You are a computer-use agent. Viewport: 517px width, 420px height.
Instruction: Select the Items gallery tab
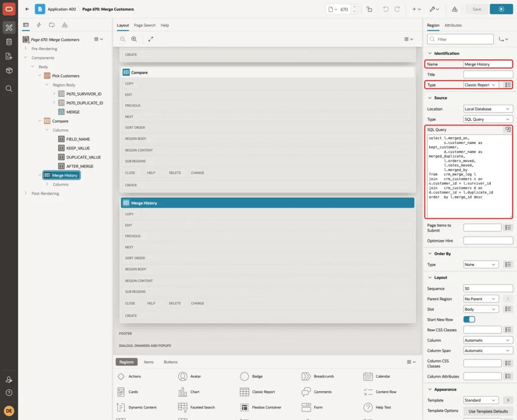pyautogui.click(x=149, y=362)
